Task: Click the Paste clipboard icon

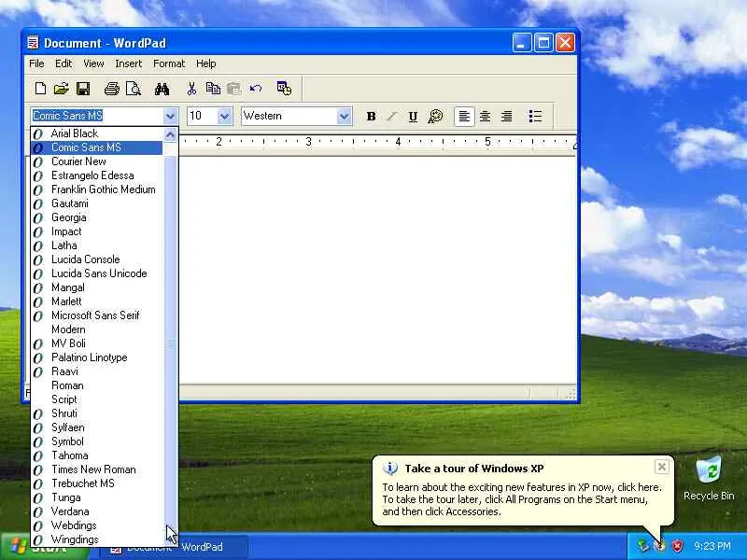Action: point(234,89)
